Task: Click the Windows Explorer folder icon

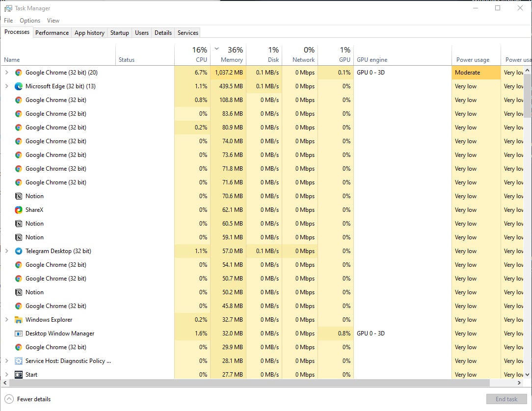Action: 19,320
